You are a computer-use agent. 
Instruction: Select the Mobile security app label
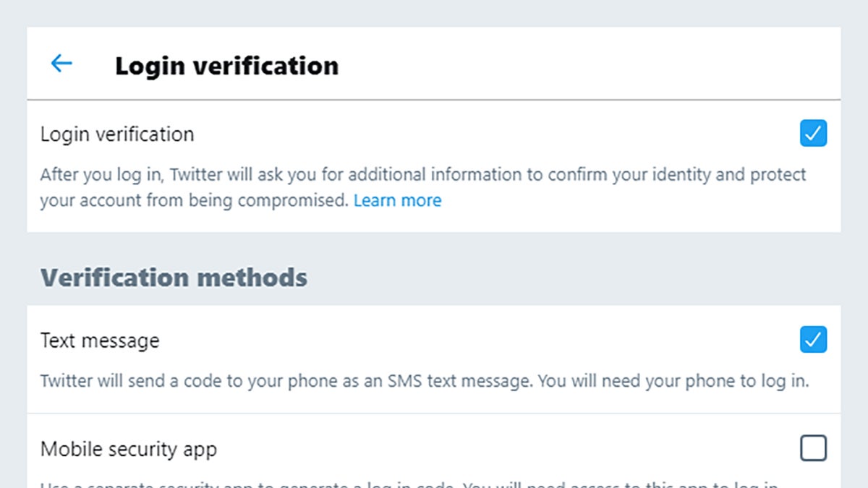[129, 450]
